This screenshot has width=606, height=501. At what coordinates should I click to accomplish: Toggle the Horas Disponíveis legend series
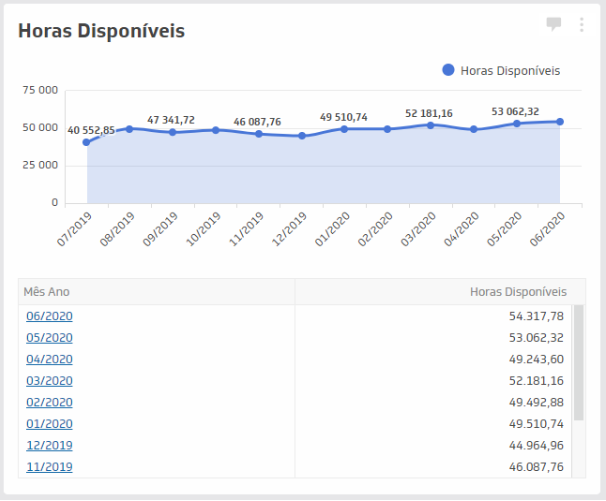click(x=500, y=70)
